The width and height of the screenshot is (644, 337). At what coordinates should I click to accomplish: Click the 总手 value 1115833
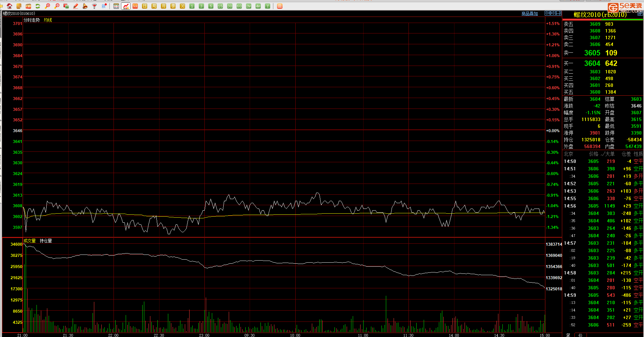[x=591, y=119]
